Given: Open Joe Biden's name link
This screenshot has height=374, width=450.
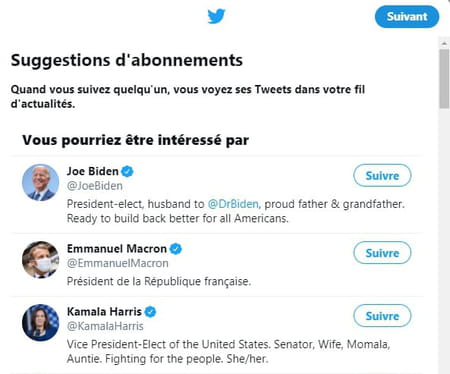Looking at the screenshot, I should tap(93, 171).
